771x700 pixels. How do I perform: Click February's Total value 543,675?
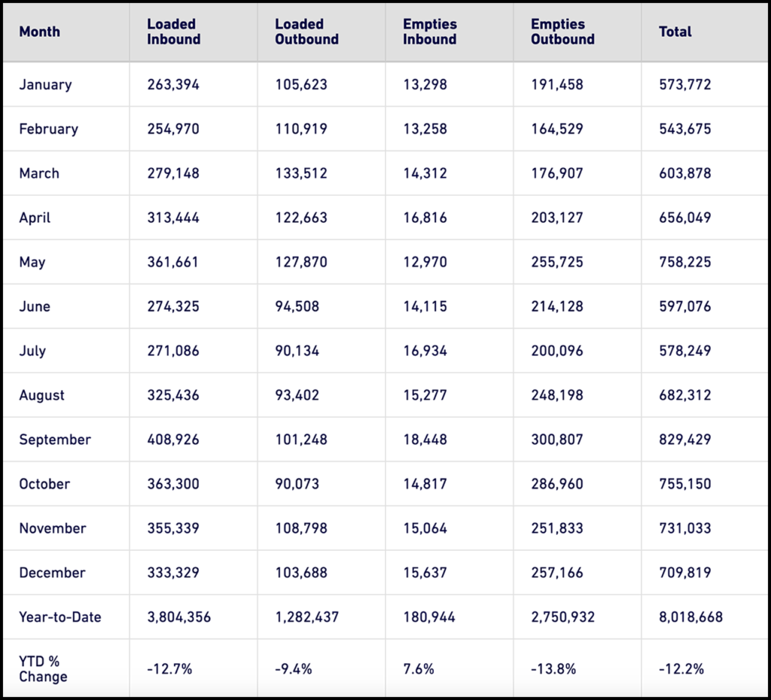684,129
